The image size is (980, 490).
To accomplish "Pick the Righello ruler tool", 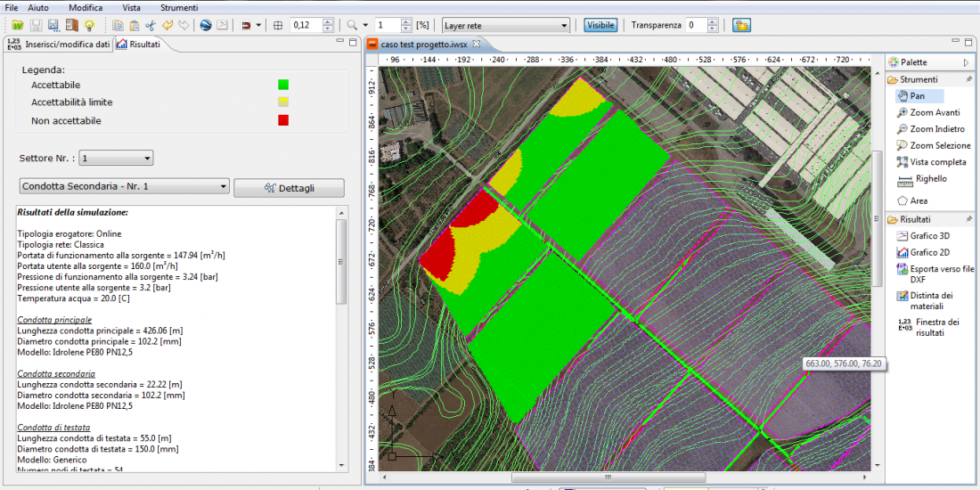I will (x=930, y=179).
